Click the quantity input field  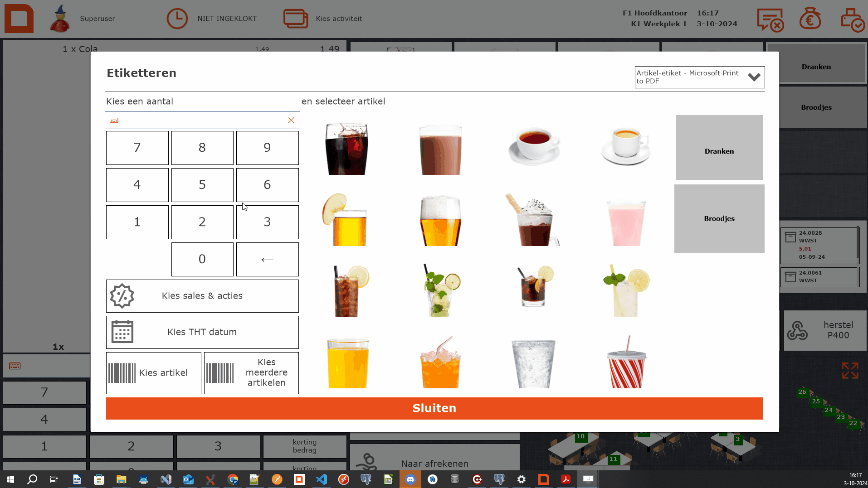(202, 120)
